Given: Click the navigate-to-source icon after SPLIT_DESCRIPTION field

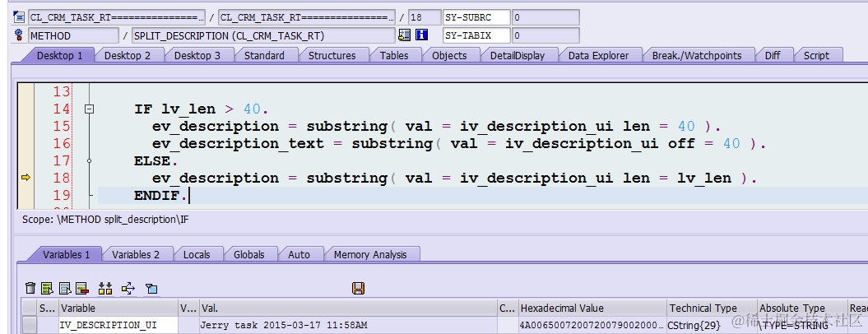Looking at the screenshot, I should [404, 35].
